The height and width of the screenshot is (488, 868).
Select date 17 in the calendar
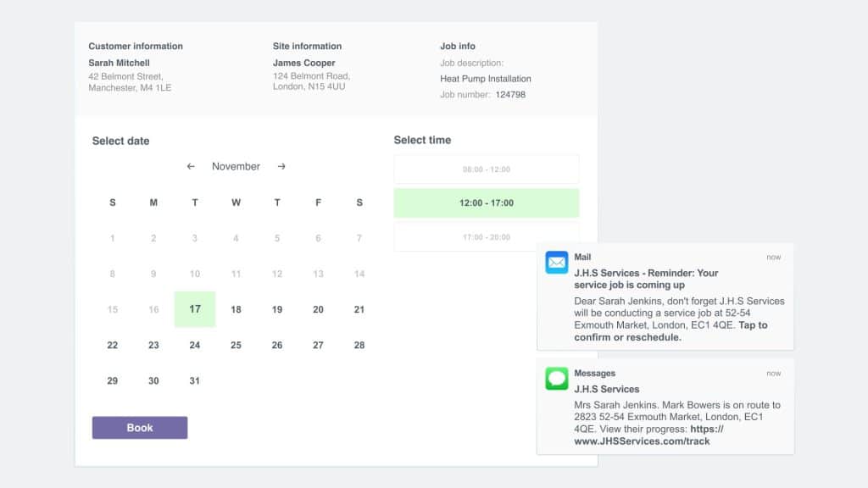pos(195,309)
